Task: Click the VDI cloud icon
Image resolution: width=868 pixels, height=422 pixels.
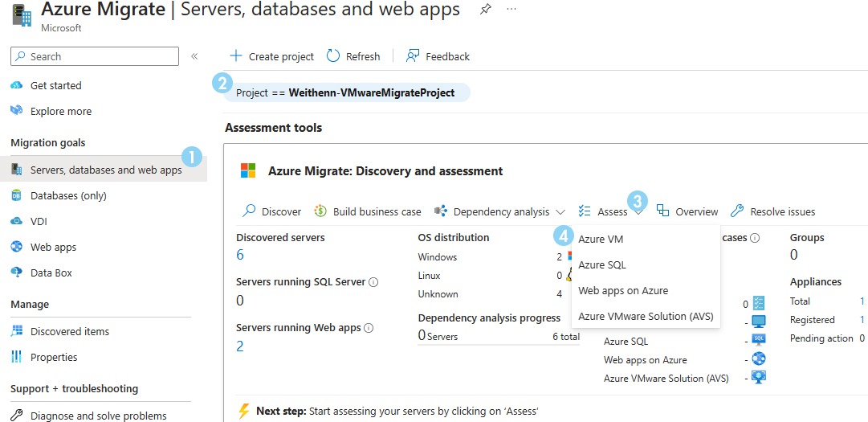Action: click(17, 222)
